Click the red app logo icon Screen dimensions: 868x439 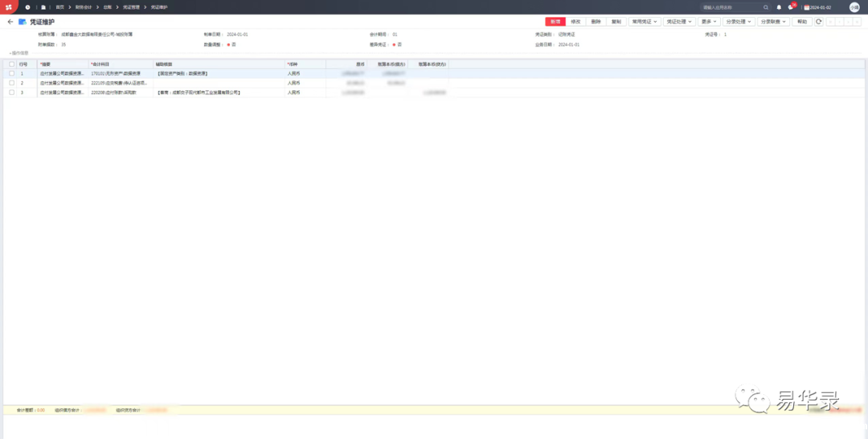pyautogui.click(x=8, y=7)
